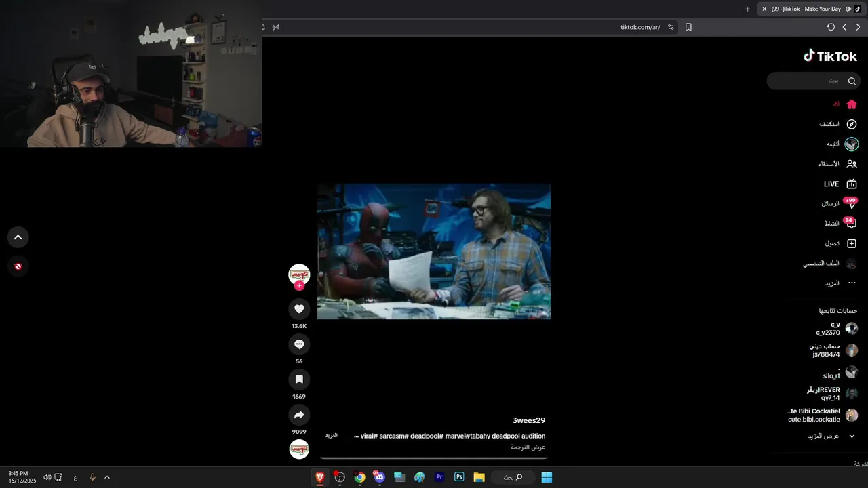Play or pause the Deadpool video
The image size is (868, 488).
pyautogui.click(x=434, y=251)
